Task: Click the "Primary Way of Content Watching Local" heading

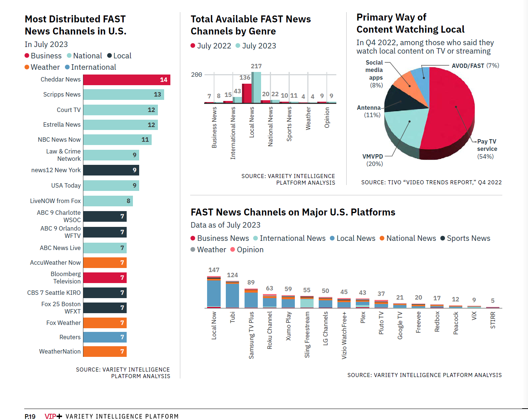Action: click(x=411, y=23)
